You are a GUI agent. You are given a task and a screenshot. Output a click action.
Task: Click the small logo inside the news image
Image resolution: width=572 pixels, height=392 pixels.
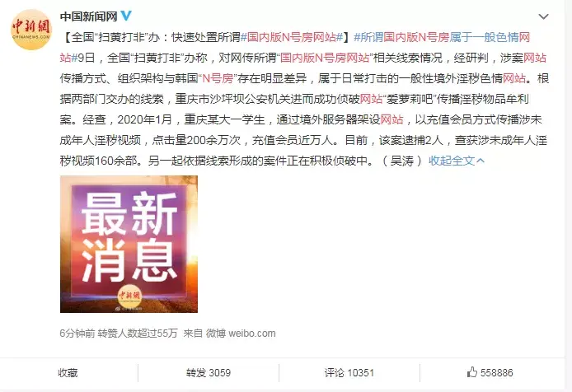(x=129, y=295)
